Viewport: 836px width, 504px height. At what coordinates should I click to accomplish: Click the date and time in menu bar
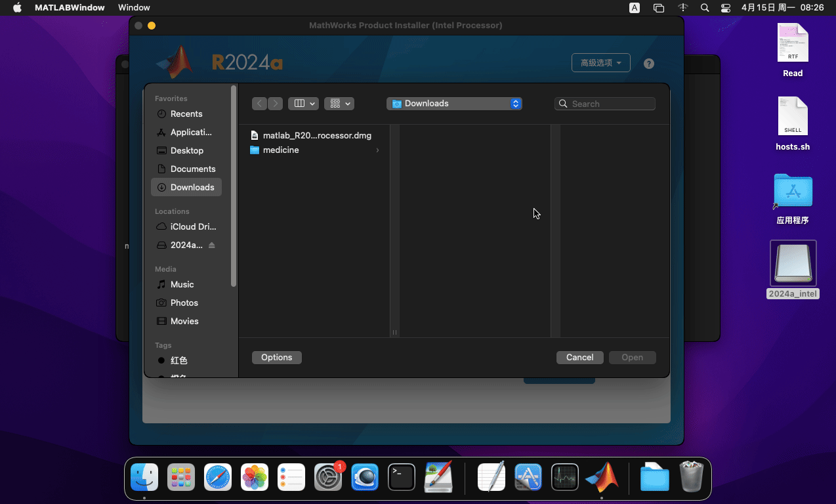coord(782,8)
